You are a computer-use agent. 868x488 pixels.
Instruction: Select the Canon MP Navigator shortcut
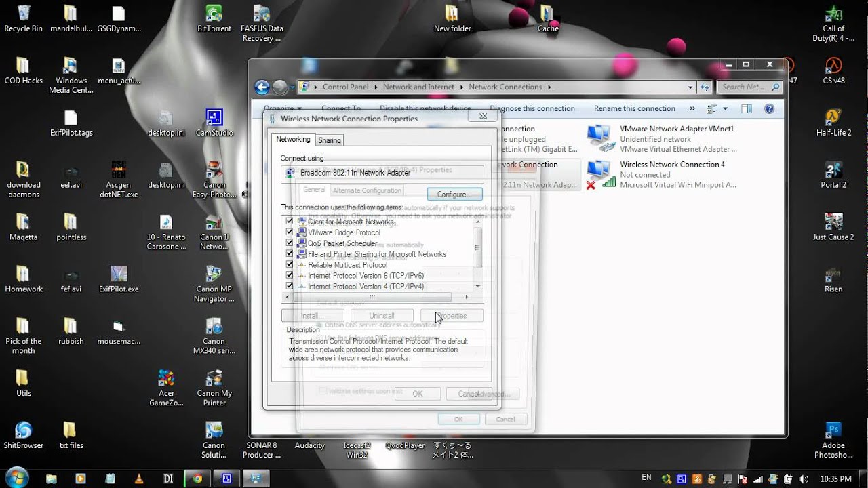click(x=214, y=283)
